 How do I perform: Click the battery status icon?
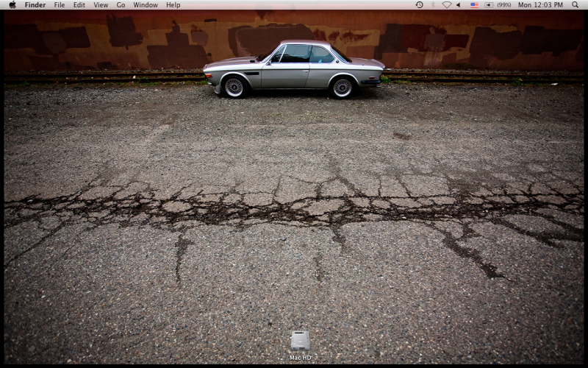[489, 5]
